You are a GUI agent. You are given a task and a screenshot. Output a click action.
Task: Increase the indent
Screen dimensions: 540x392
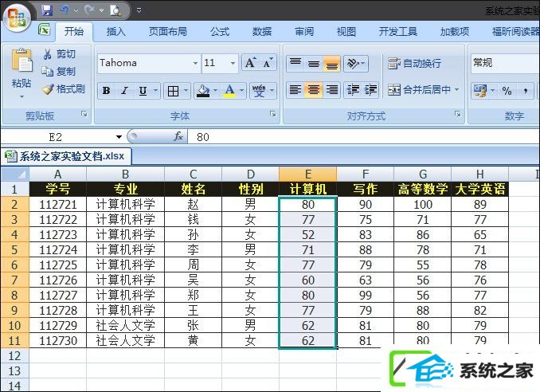point(370,90)
